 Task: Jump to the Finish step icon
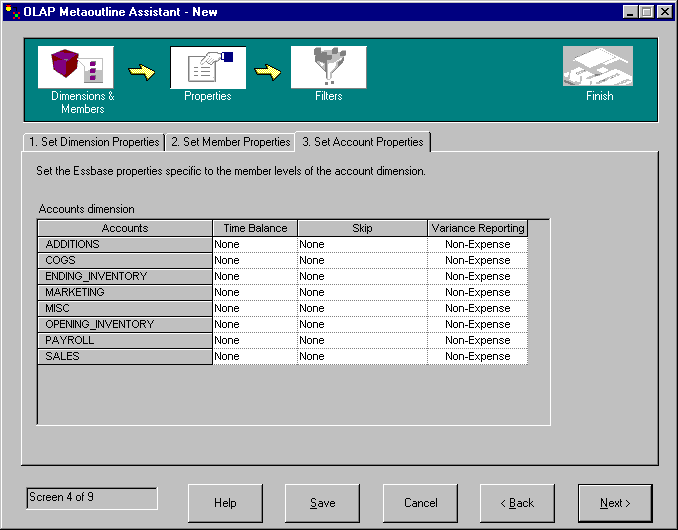point(598,66)
